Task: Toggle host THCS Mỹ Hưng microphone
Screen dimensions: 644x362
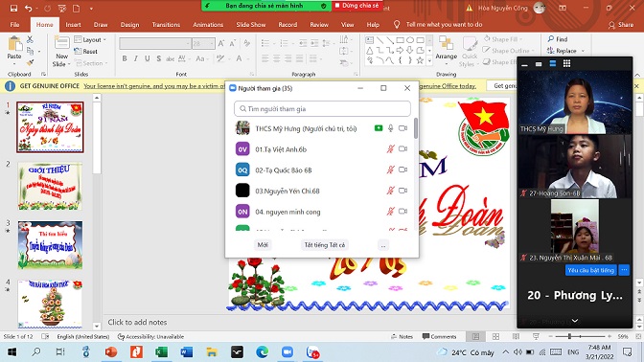Action: click(x=391, y=128)
